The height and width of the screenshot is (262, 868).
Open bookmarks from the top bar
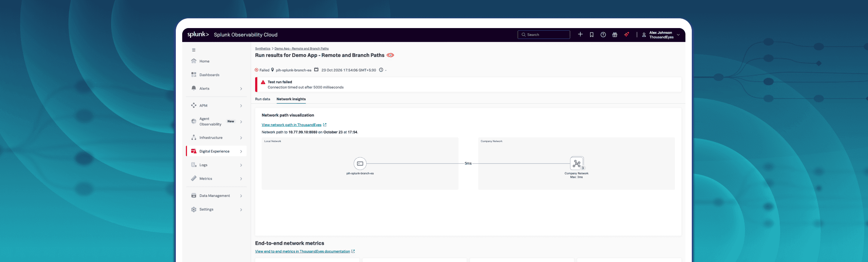tap(592, 35)
